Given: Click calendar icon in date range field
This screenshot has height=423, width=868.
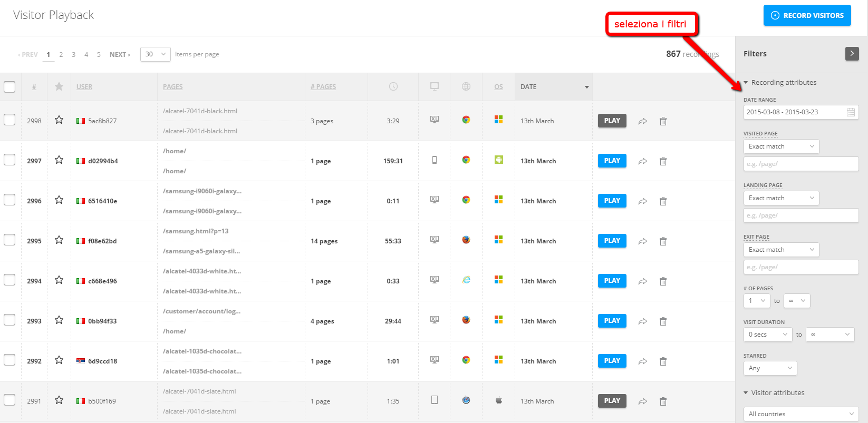Looking at the screenshot, I should pos(851,112).
